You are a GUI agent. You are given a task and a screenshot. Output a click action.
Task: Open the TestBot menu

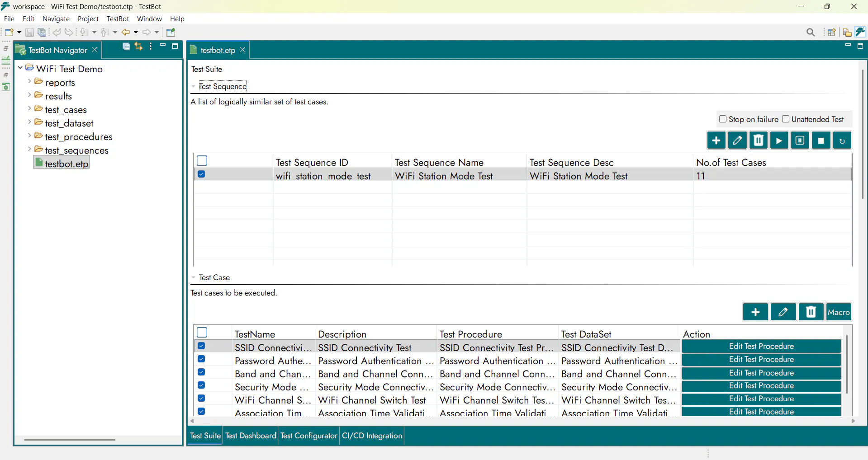pos(118,19)
